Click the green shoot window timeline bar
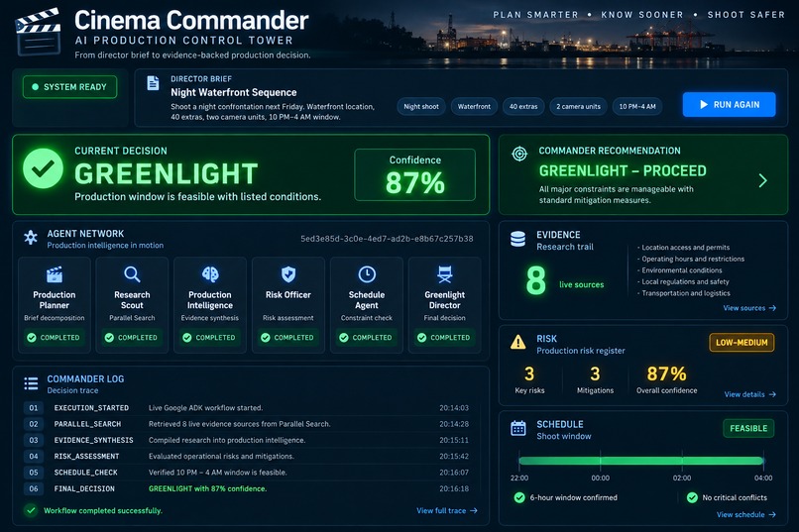 coord(641,461)
